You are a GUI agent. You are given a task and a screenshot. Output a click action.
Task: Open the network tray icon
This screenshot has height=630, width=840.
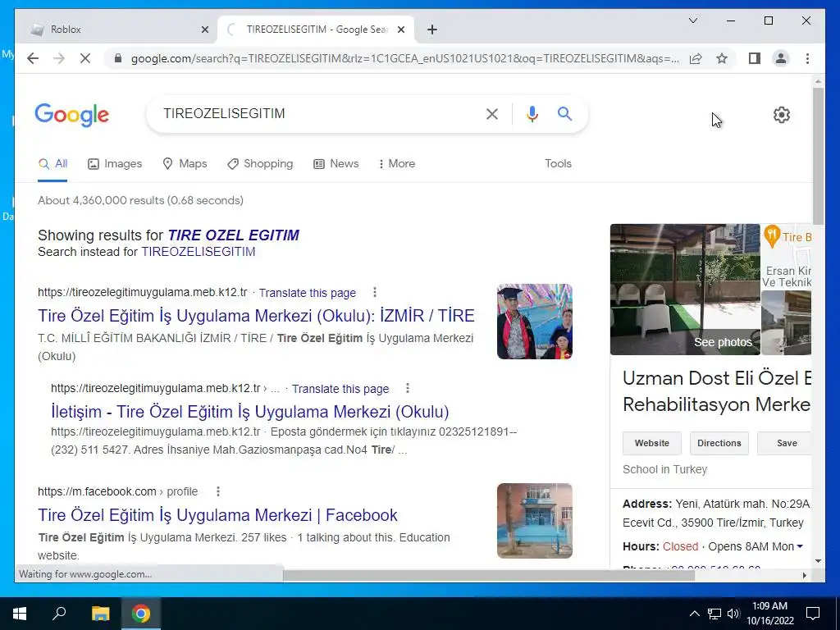pos(714,614)
